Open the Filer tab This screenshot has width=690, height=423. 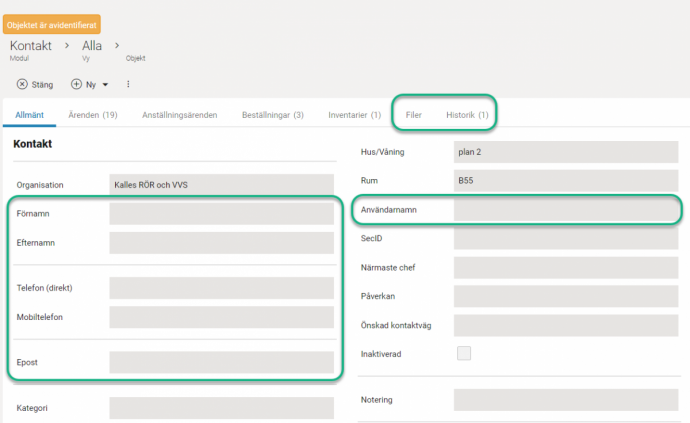(413, 115)
